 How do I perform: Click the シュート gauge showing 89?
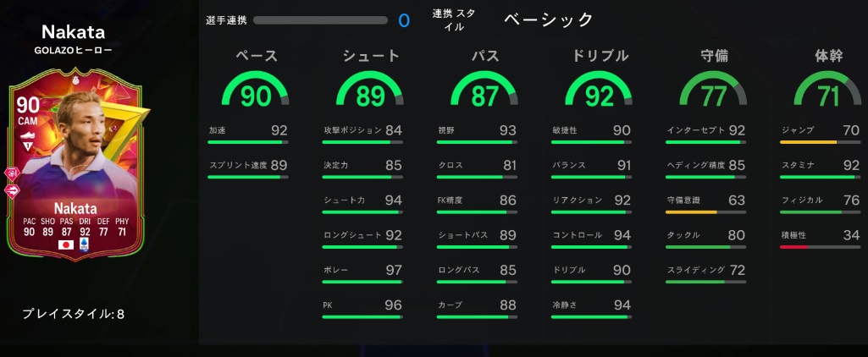370,92
